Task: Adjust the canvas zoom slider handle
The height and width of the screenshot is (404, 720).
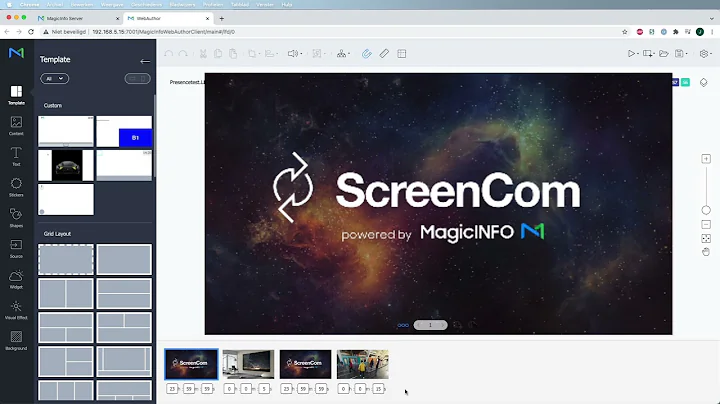Action: pos(706,210)
